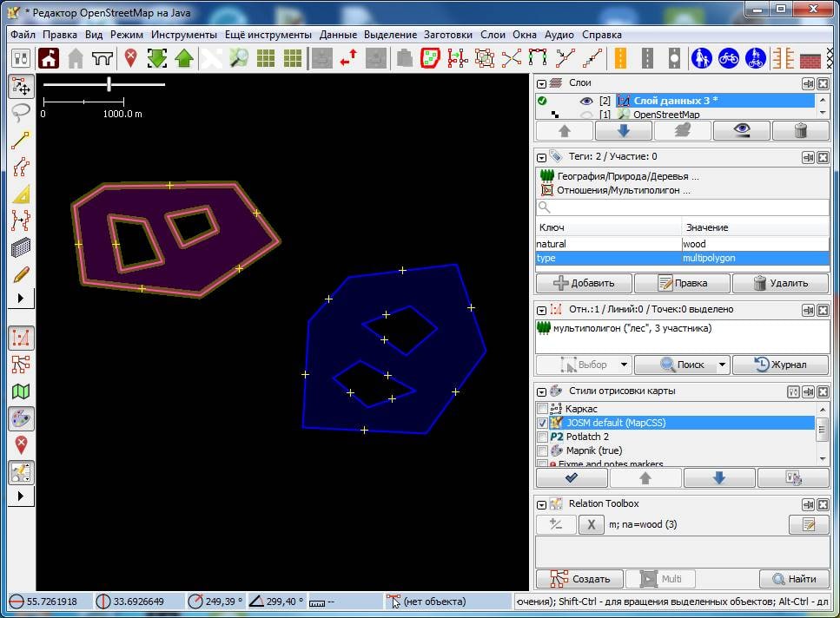This screenshot has width=840, height=618.
Task: Select the natural wood tag row
Action: tap(683, 244)
